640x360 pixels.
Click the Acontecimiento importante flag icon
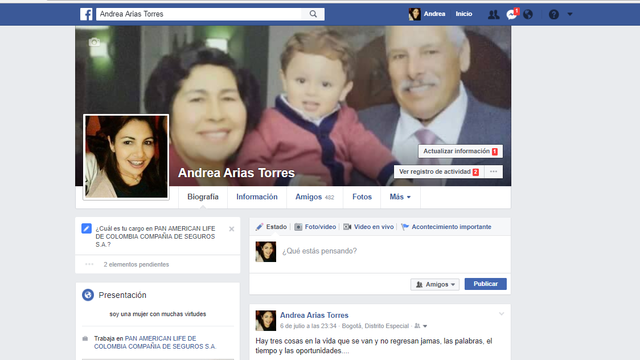click(405, 227)
